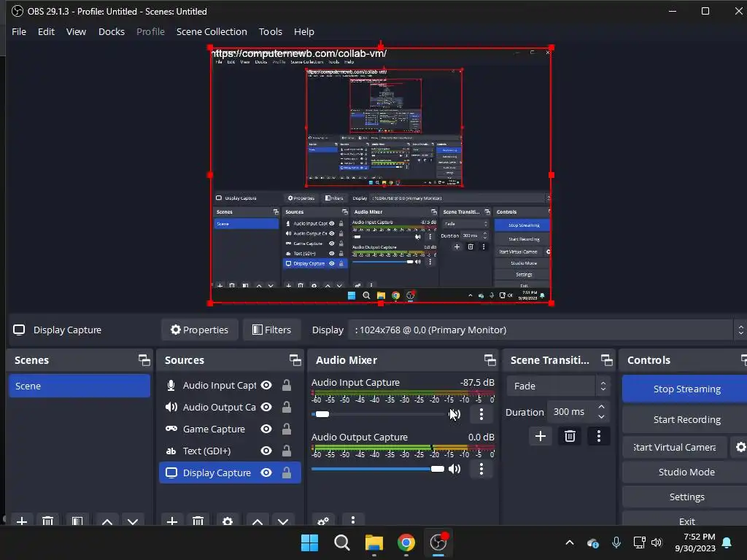Delete selected source with trash icon
Viewport: 747px width, 560px height.
198,521
